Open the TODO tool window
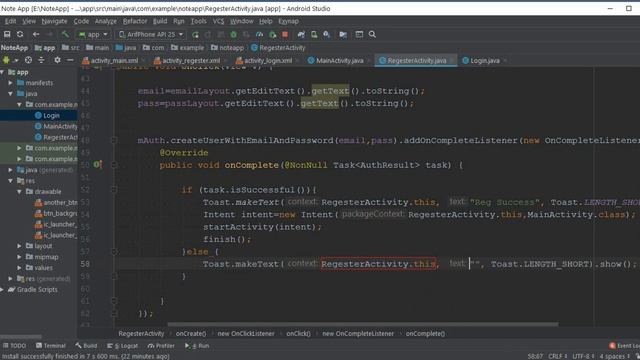Screen dimensions: 640x360 tap(14, 346)
